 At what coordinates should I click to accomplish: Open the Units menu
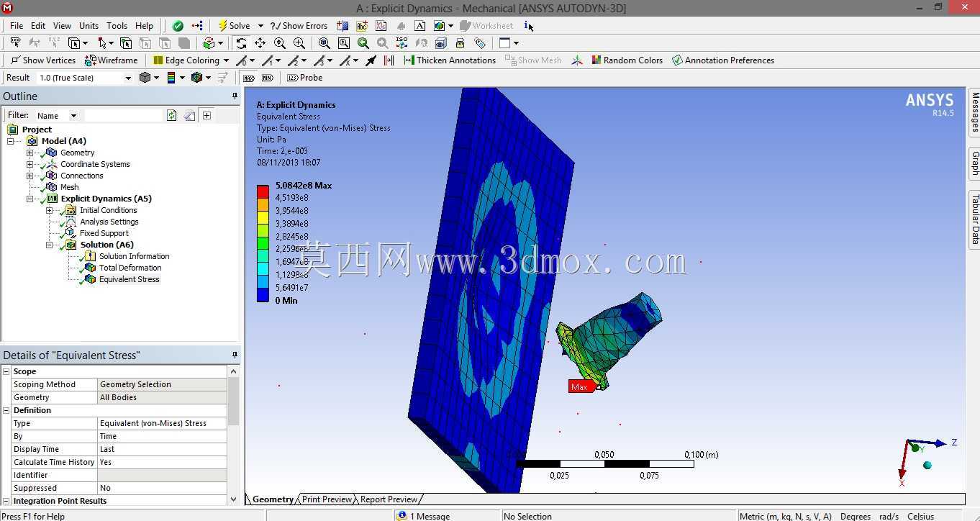click(89, 25)
